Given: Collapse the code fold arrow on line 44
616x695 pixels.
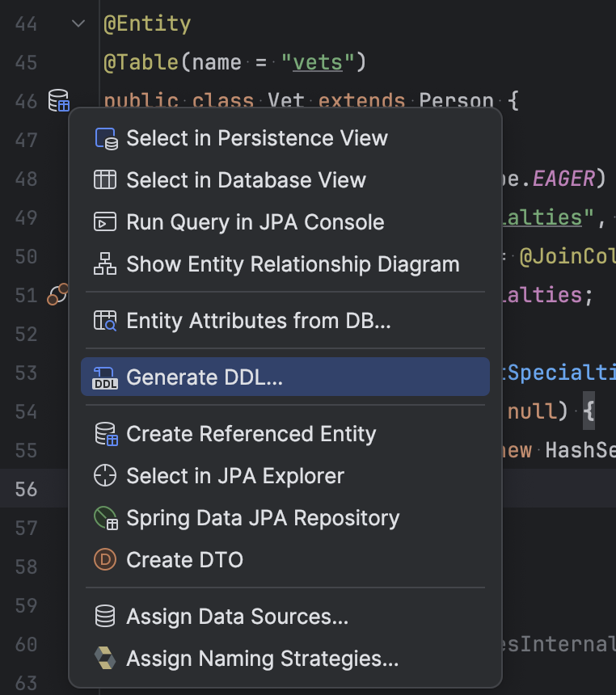Looking at the screenshot, I should tap(78, 23).
